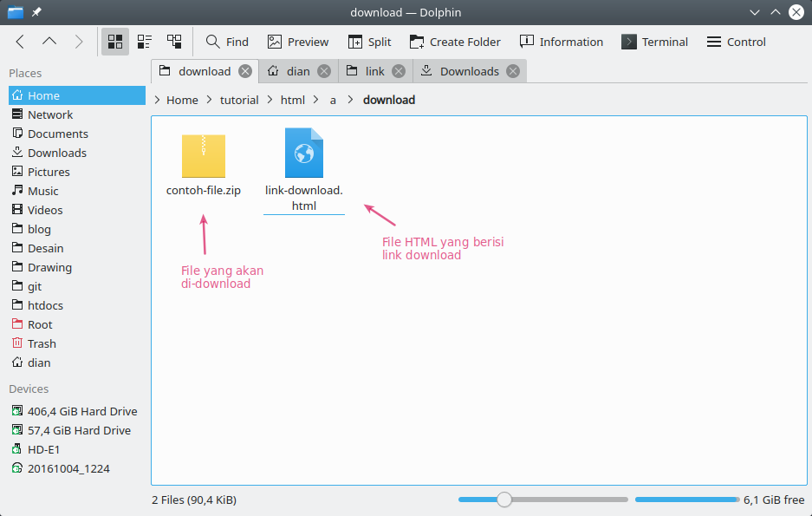The width and height of the screenshot is (812, 516).
Task: Open a Terminal panel
Action: (x=654, y=41)
